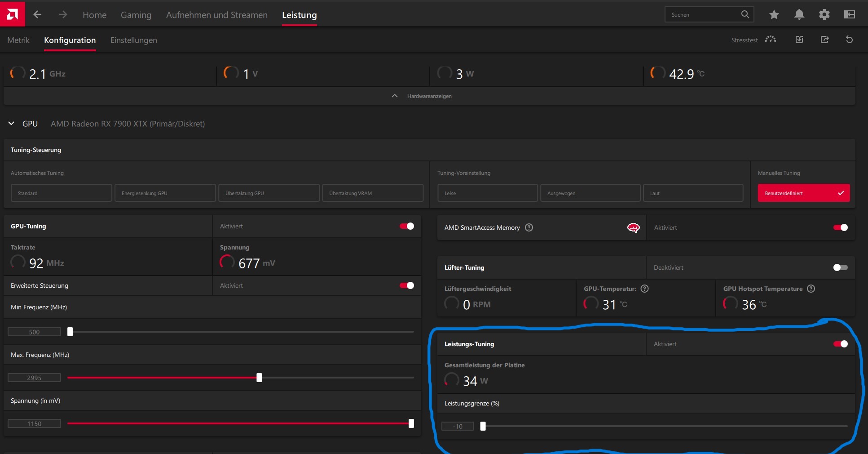
Task: Click the 2.1 GHz readout
Action: click(x=47, y=74)
